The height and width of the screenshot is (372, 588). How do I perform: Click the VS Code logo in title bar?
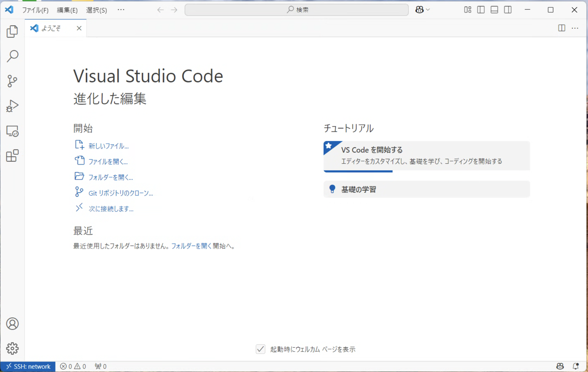coord(9,10)
